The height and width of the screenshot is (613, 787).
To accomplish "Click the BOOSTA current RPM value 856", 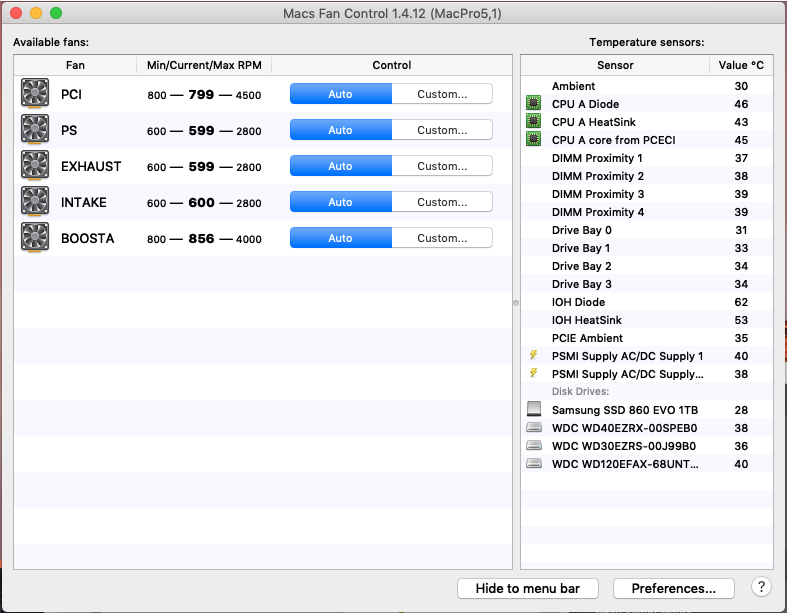I will tap(201, 238).
